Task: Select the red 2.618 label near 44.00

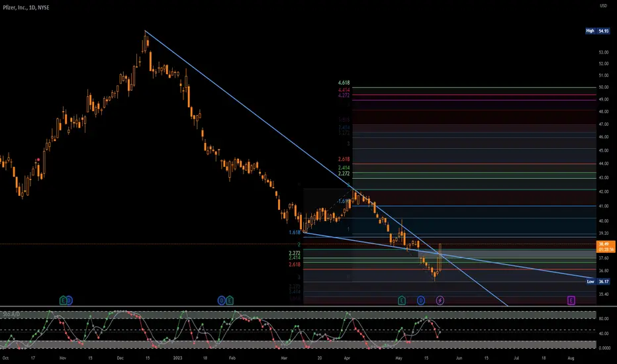Action: pos(344,159)
